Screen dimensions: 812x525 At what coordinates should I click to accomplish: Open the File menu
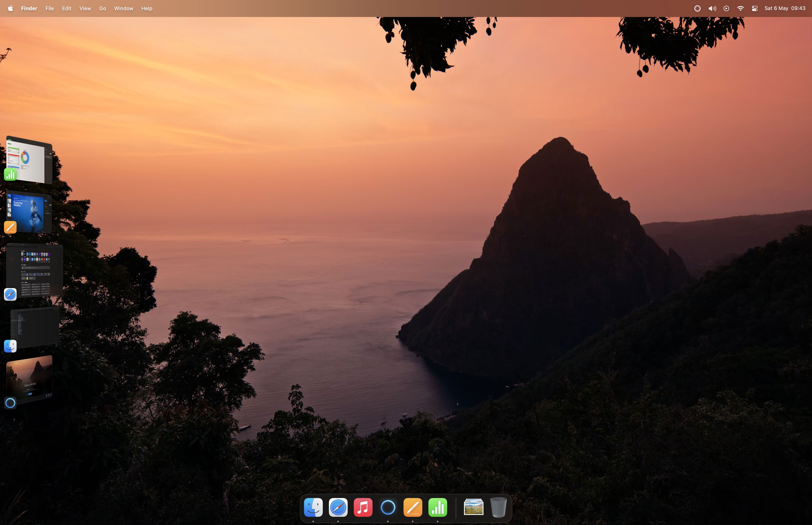coord(49,8)
